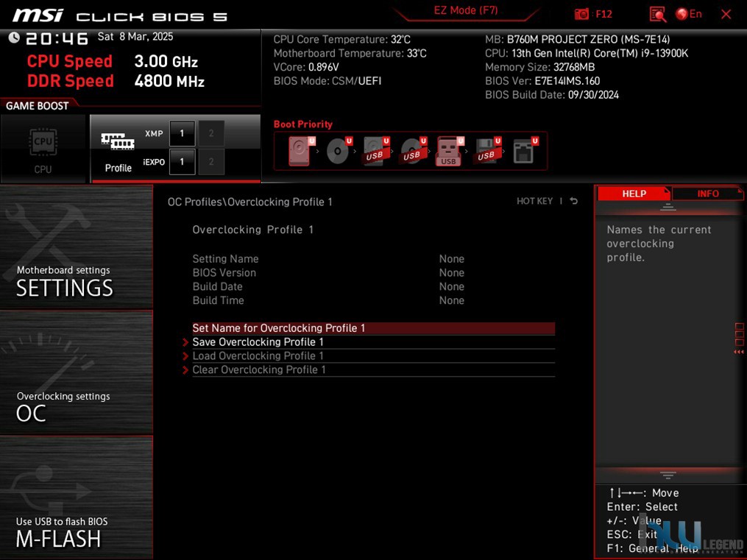Click the MB B760M PROJECT ZERO line
747x560 pixels.
[x=578, y=40]
